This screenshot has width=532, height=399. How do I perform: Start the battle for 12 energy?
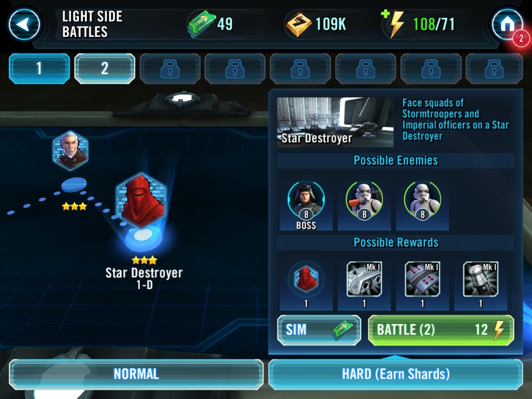click(441, 330)
